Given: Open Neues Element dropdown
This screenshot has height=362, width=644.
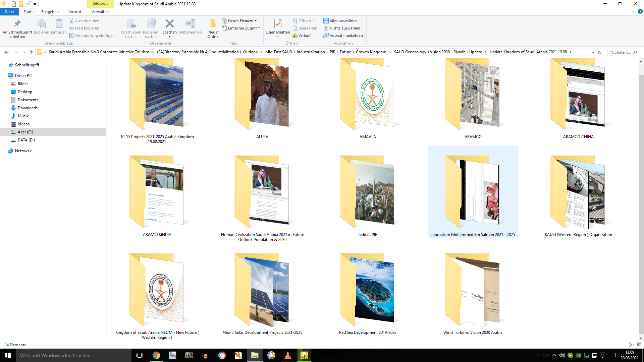Looking at the screenshot, I should [x=239, y=21].
